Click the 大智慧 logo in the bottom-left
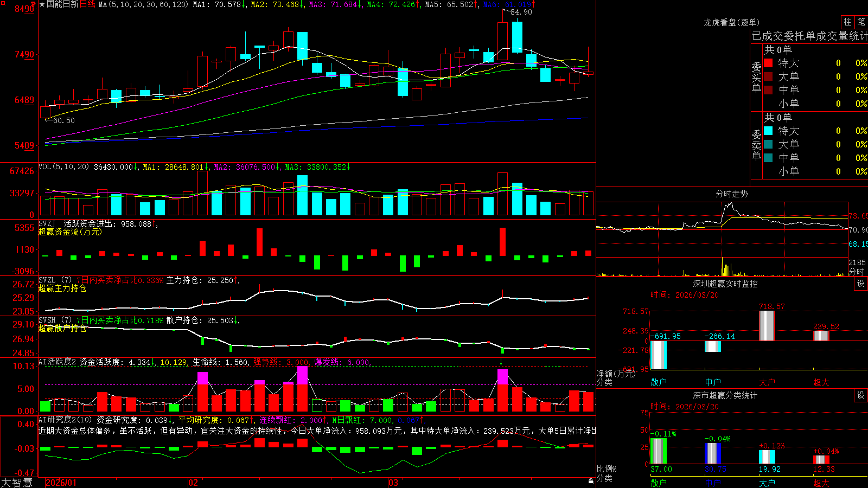The image size is (868, 488). (x=17, y=483)
